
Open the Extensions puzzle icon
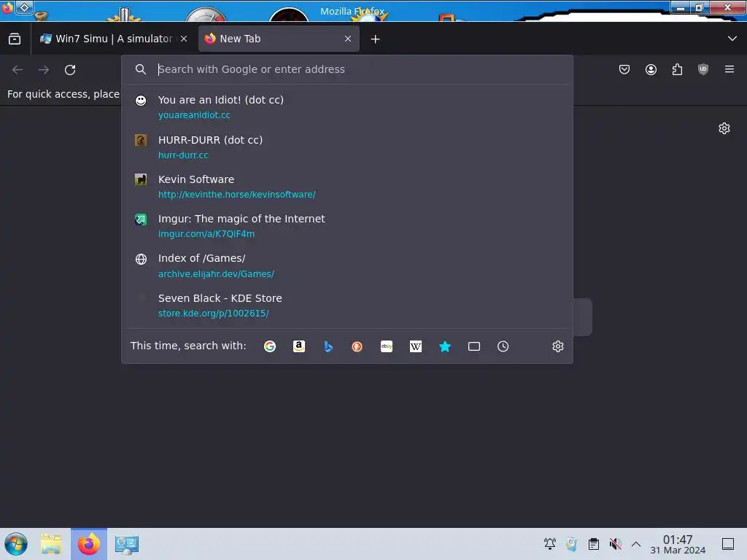(x=677, y=69)
